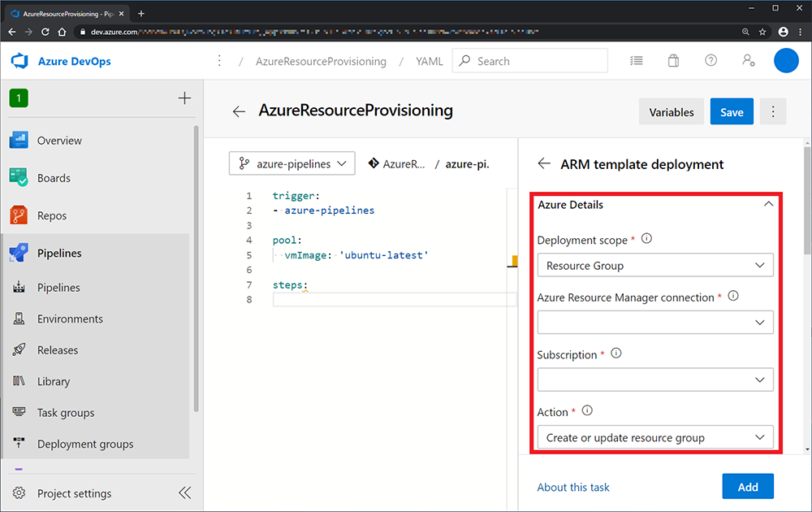Collapse the Azure Details section
Image resolution: width=812 pixels, height=512 pixels.
point(768,204)
